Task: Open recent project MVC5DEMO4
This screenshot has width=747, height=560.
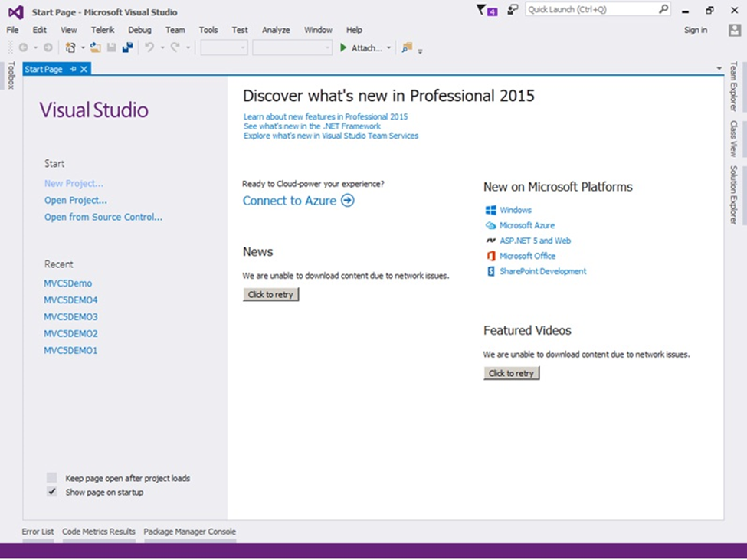Action: (70, 300)
